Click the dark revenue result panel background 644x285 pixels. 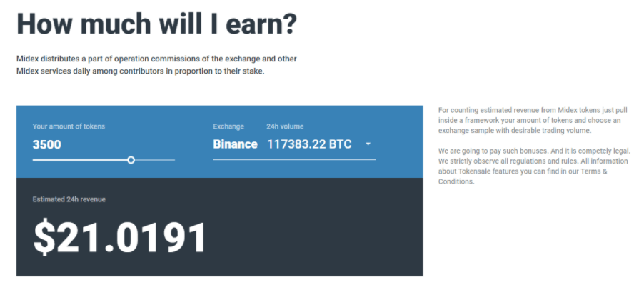point(312,230)
